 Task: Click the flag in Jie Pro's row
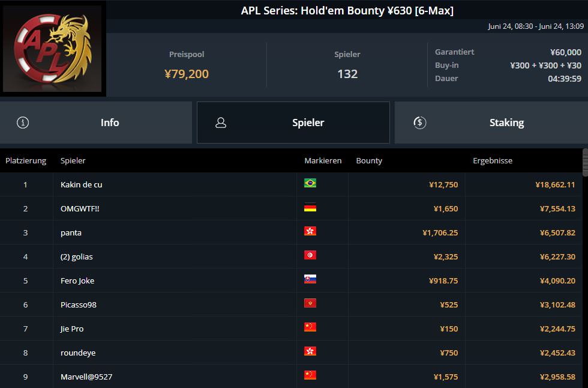(310, 327)
